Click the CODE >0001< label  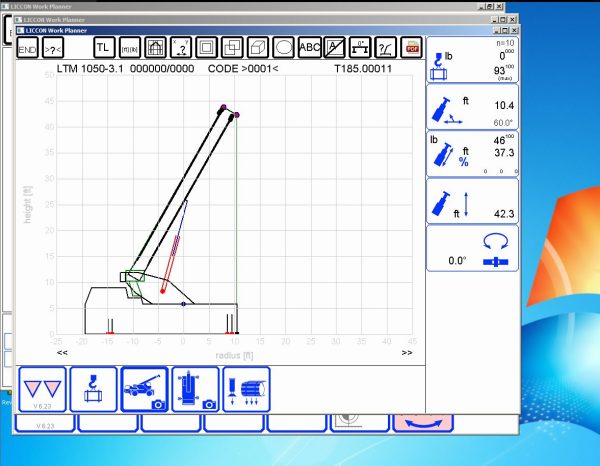[x=243, y=69]
